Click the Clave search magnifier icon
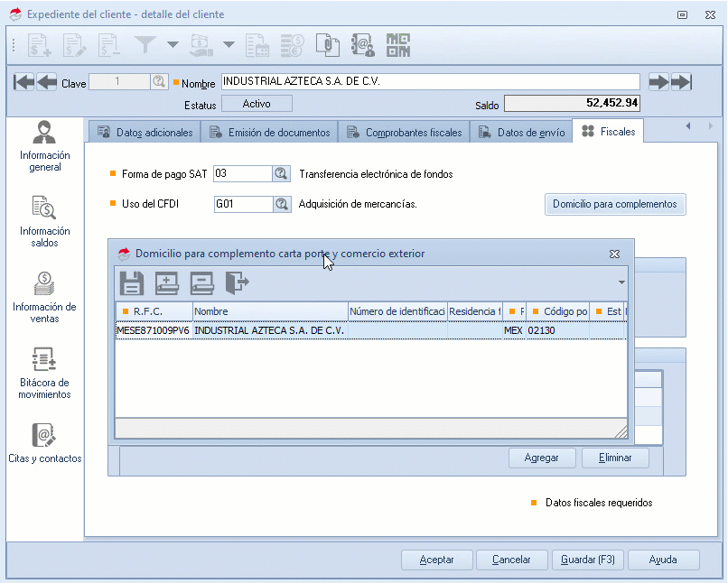Image resolution: width=728 pixels, height=583 pixels. coord(159,82)
